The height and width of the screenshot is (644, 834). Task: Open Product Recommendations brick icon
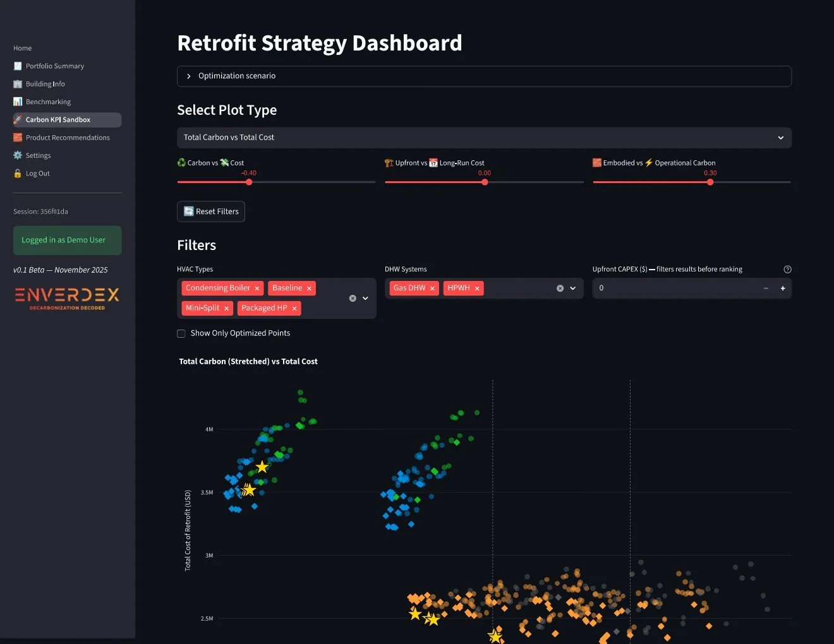click(x=17, y=137)
